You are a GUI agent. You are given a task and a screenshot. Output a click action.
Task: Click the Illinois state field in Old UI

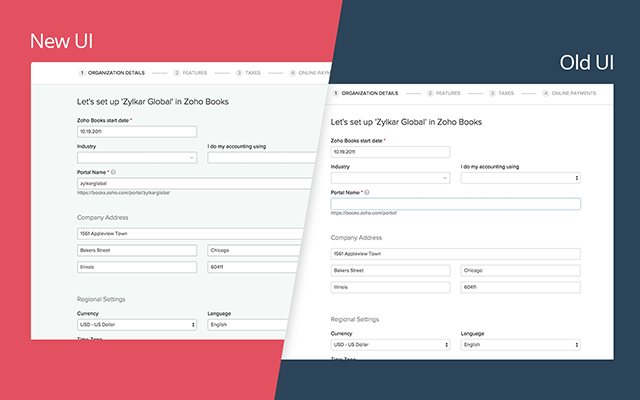[x=391, y=287]
